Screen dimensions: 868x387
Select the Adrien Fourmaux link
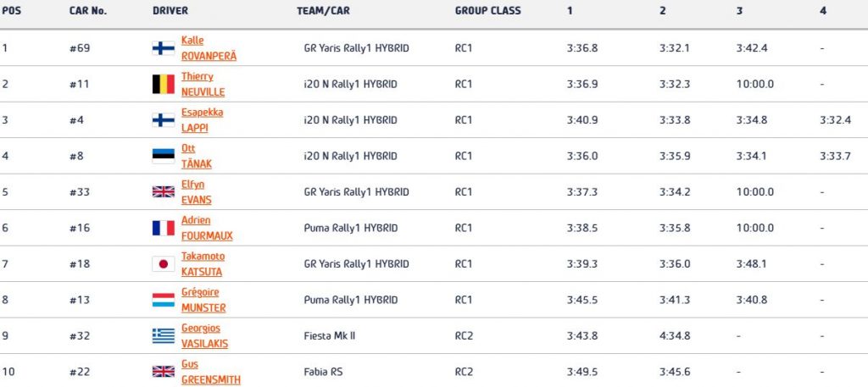coord(207,228)
